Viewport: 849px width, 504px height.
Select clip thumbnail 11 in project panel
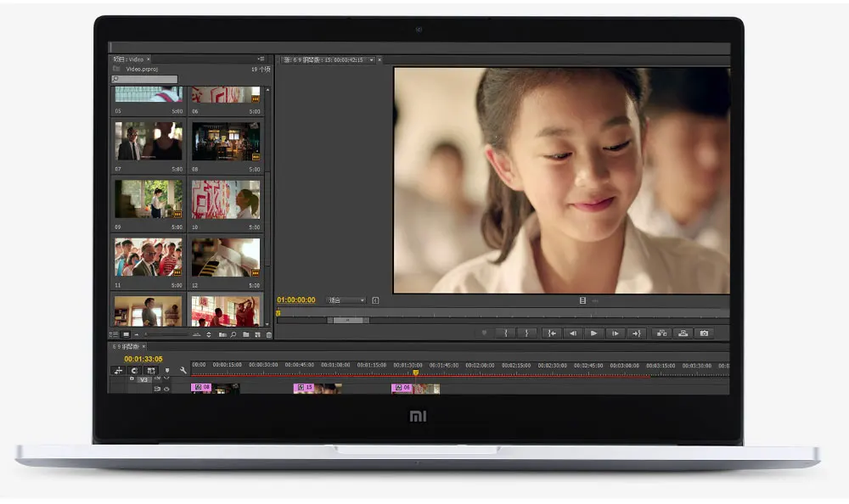click(x=149, y=257)
